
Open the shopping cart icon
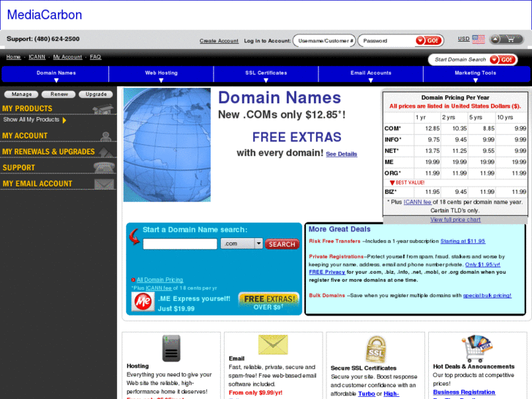pyautogui.click(x=506, y=40)
